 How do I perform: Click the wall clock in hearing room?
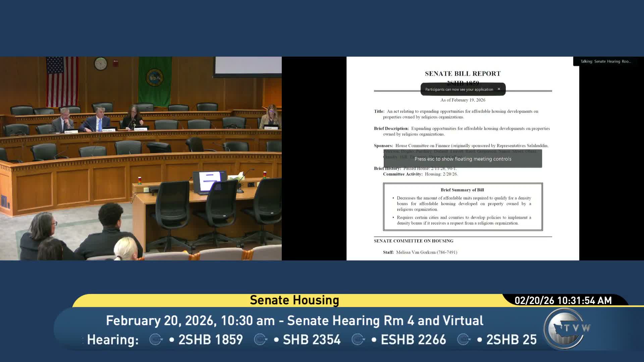point(101,63)
